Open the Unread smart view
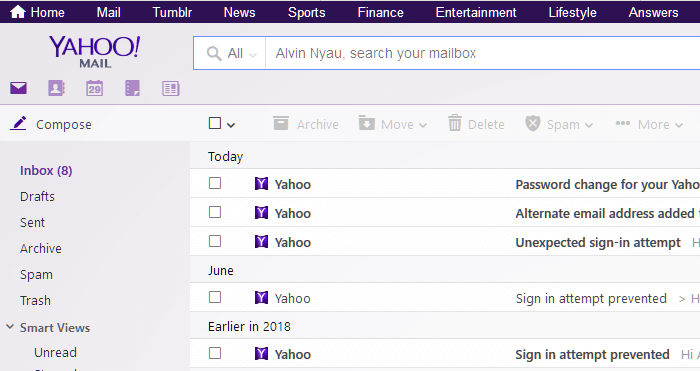Viewport: 700px width, 371px height. (55, 352)
